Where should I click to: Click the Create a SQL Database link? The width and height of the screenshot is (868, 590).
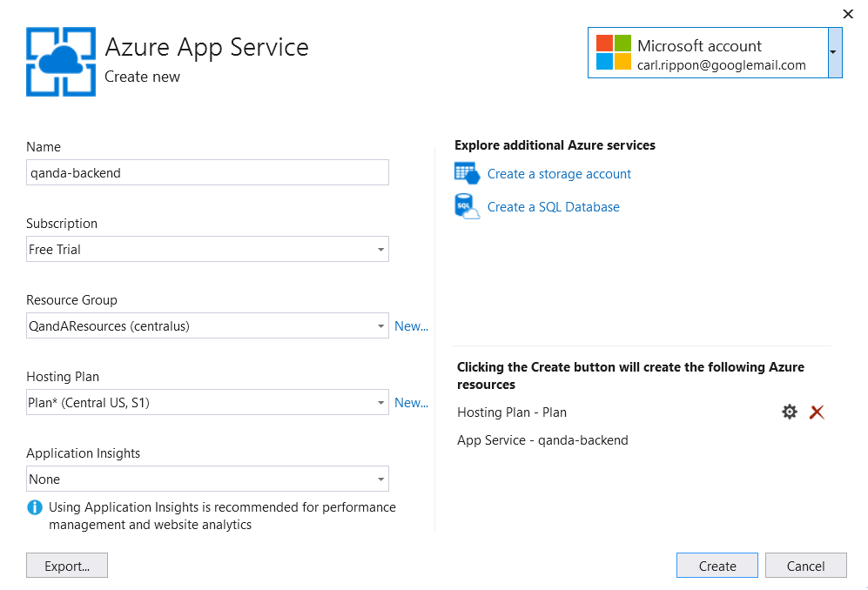tap(553, 207)
